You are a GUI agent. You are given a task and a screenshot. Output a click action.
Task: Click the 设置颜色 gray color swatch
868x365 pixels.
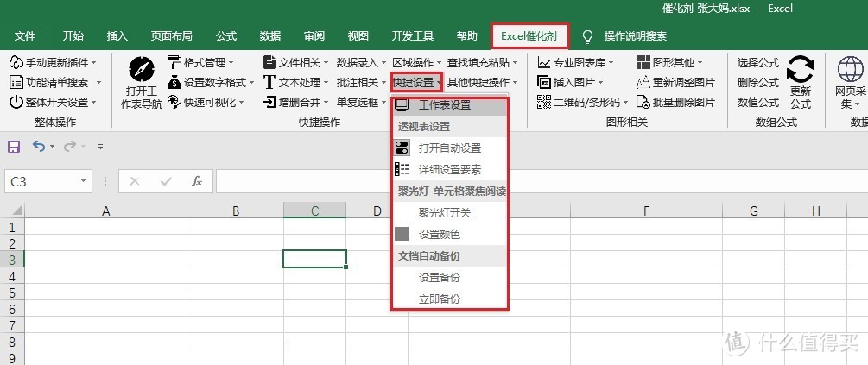point(402,234)
